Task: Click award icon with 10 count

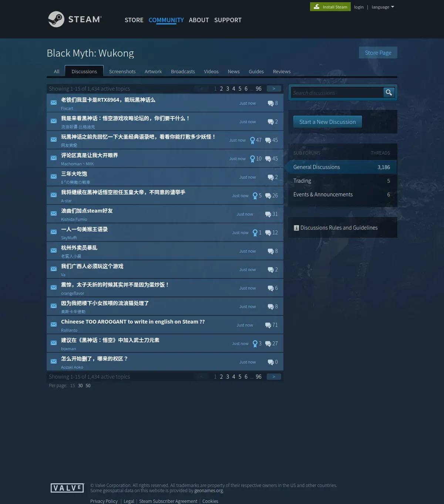Action: point(252,159)
